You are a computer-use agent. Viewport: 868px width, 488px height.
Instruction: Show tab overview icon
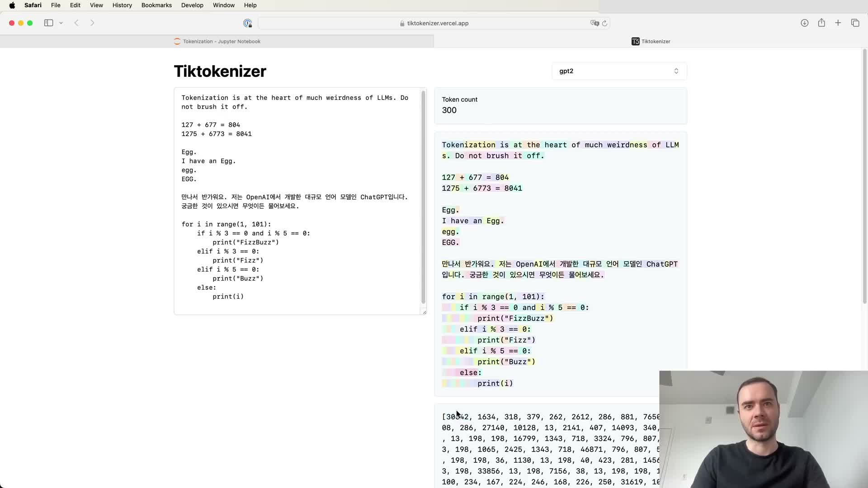(x=855, y=23)
